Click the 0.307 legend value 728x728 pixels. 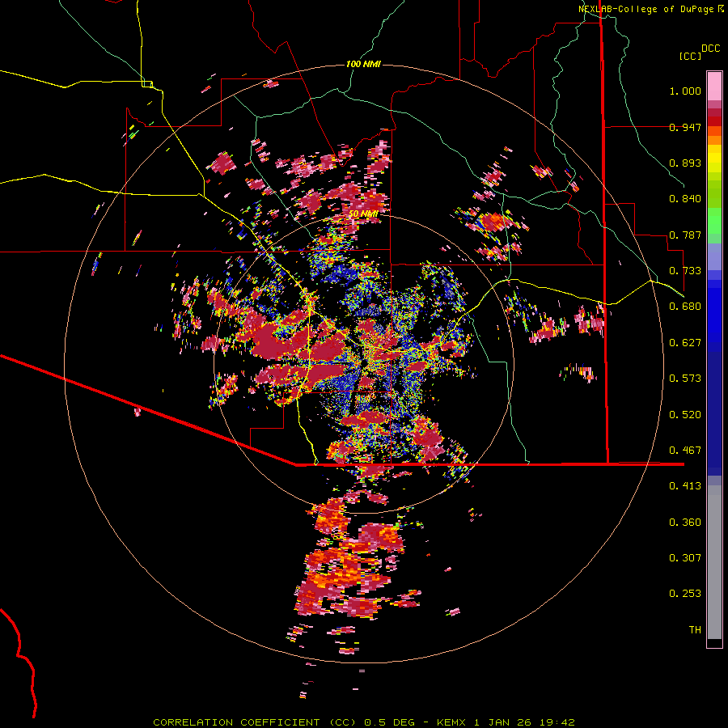tap(685, 558)
